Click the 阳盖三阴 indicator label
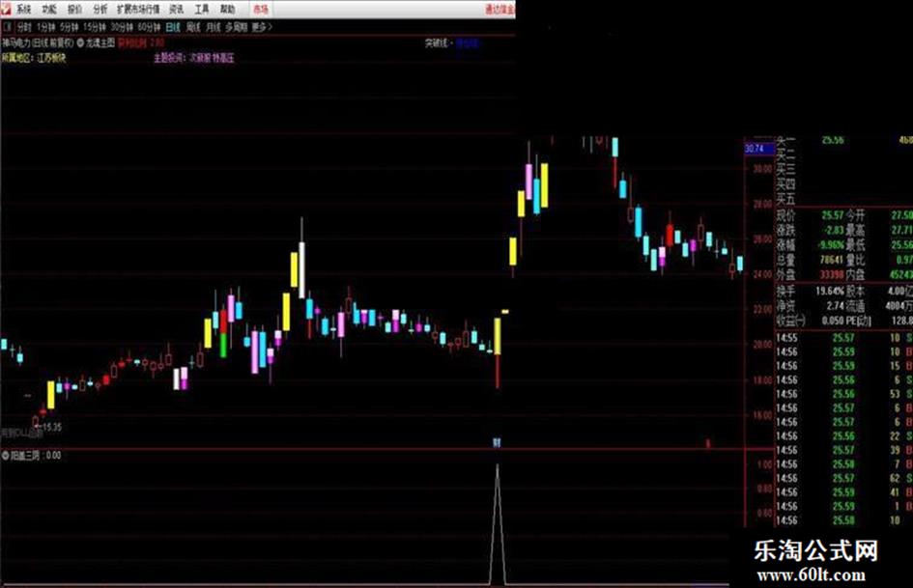The height and width of the screenshot is (588, 913). (x=24, y=456)
